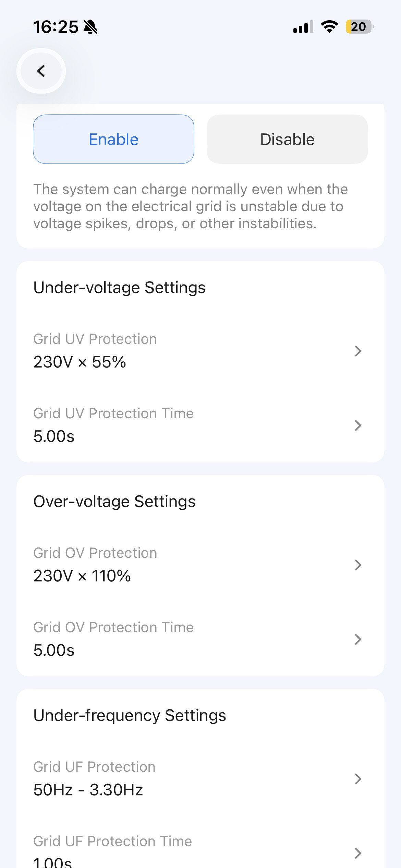This screenshot has height=868, width=401.
Task: Tap the muted bell icon in status bar
Action: coord(90,27)
